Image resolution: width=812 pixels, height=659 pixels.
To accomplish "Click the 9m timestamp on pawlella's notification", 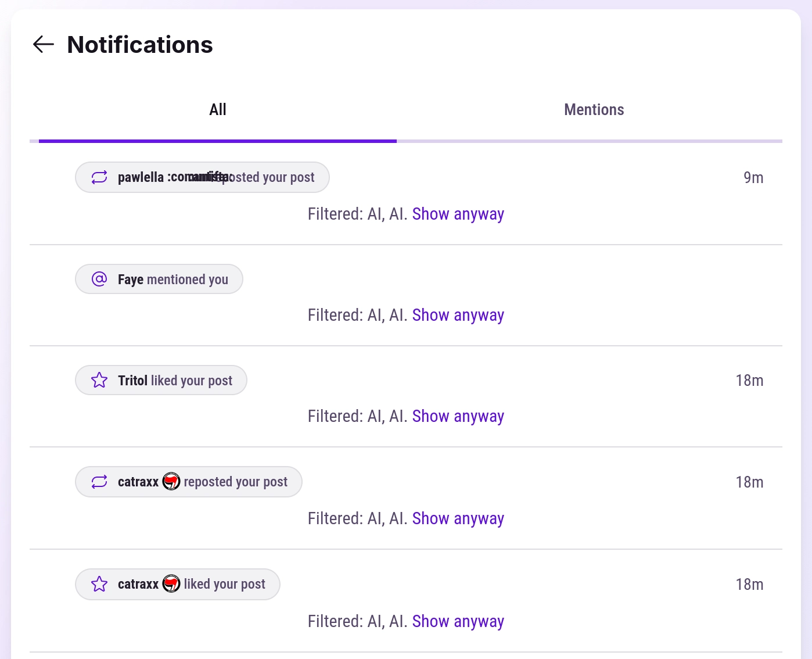I will tap(754, 177).
